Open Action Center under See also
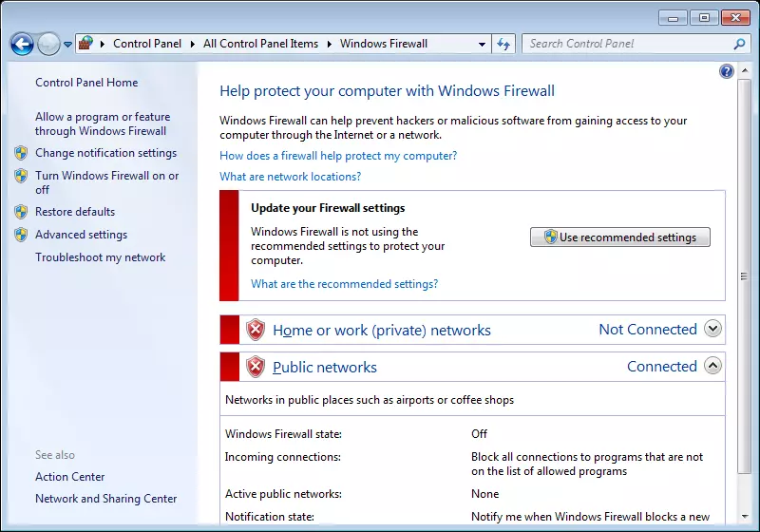Viewport: 760px width, 532px height. [x=69, y=477]
